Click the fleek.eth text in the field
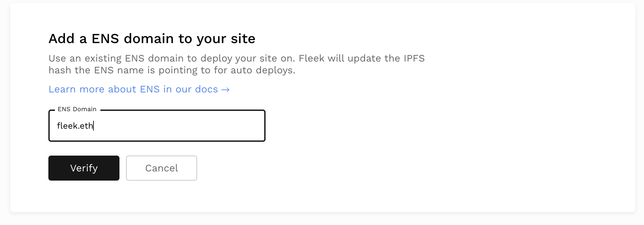Image resolution: width=644 pixels, height=225 pixels. pos(75,126)
